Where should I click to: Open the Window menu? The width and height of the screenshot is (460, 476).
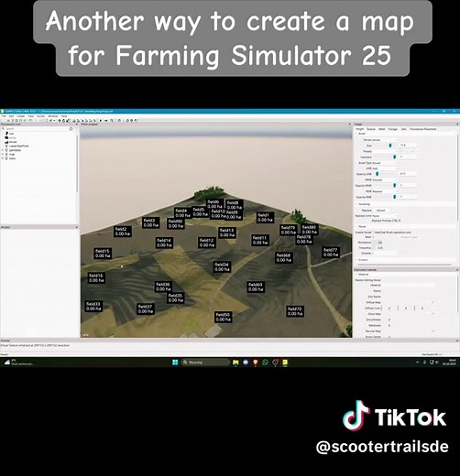coord(53,116)
